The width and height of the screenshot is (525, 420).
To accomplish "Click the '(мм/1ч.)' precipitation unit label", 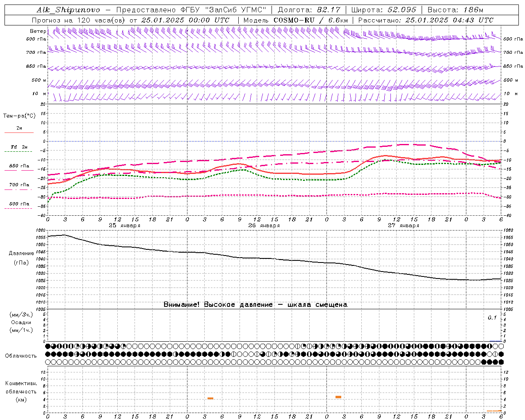I will (x=21, y=330).
